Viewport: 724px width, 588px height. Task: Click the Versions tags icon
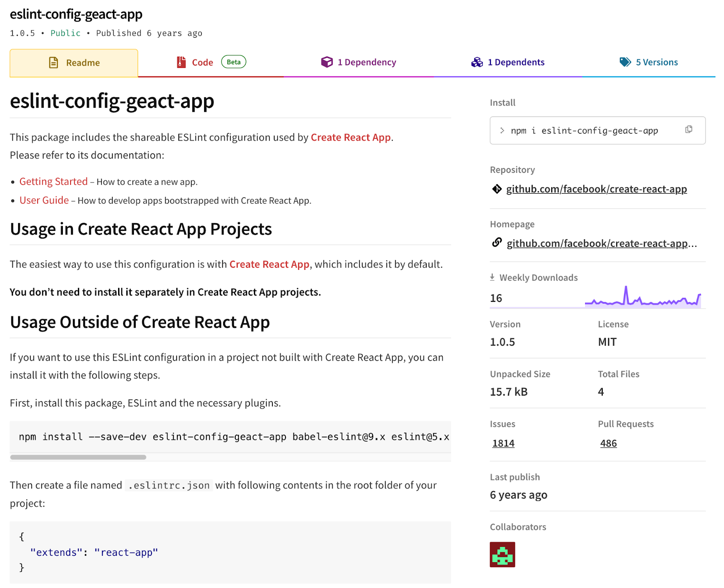[x=625, y=62]
